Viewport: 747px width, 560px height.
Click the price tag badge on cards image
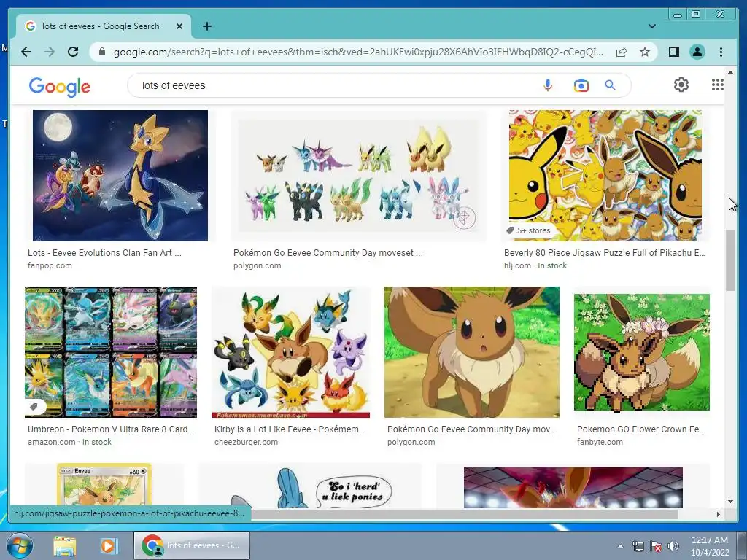pos(34,407)
